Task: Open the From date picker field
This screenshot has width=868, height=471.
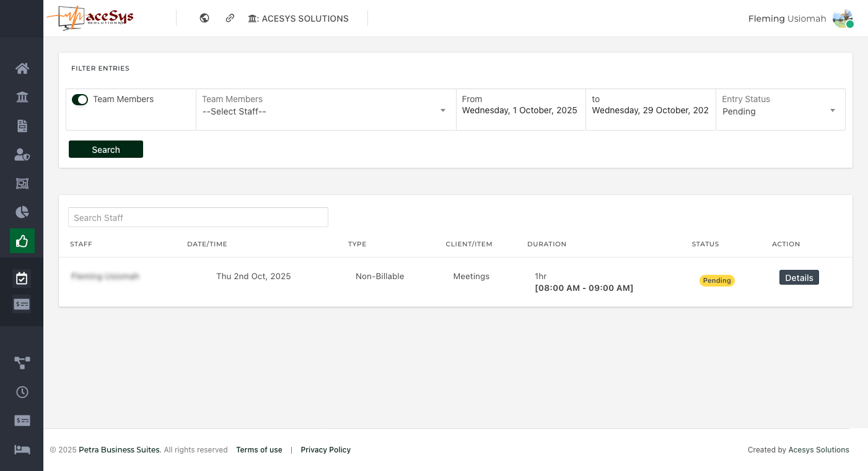Action: pyautogui.click(x=520, y=110)
